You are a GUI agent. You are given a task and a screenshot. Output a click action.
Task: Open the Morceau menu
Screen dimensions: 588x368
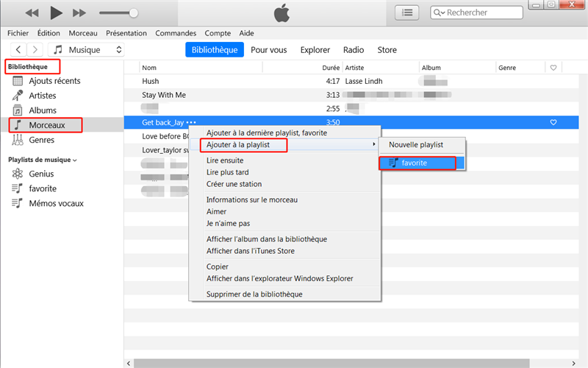coord(83,33)
